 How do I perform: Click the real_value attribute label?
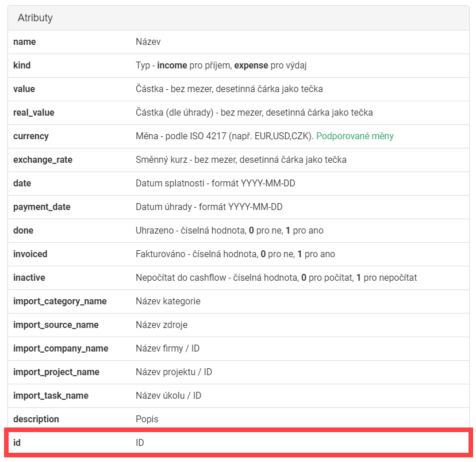[33, 113]
